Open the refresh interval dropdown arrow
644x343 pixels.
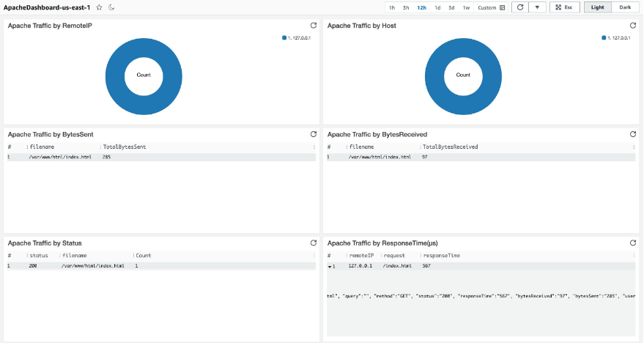coord(537,7)
